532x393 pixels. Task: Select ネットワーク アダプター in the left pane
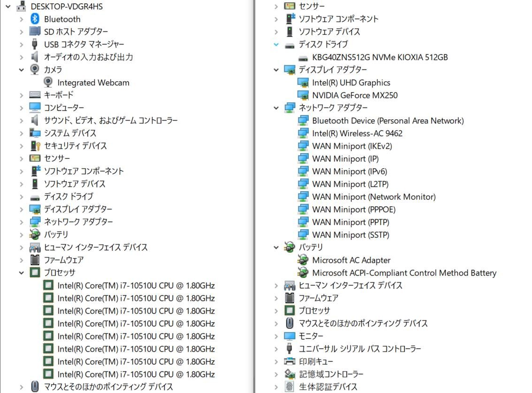[78, 222]
